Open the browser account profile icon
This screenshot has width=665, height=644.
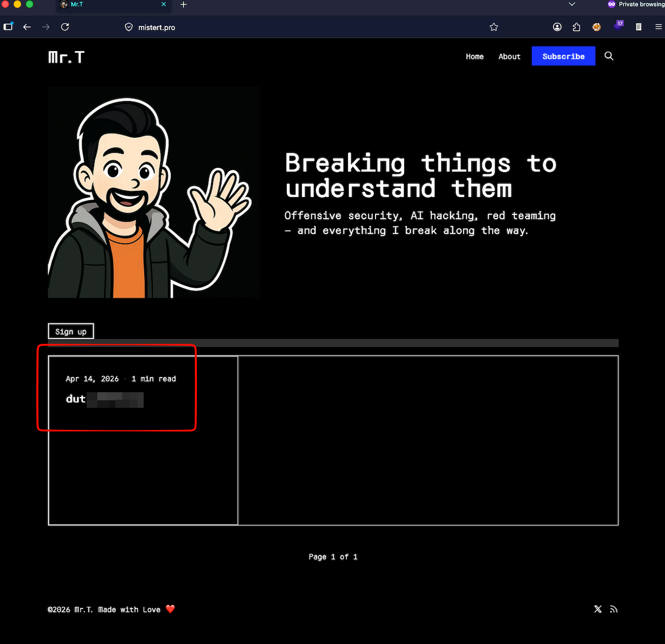click(557, 27)
